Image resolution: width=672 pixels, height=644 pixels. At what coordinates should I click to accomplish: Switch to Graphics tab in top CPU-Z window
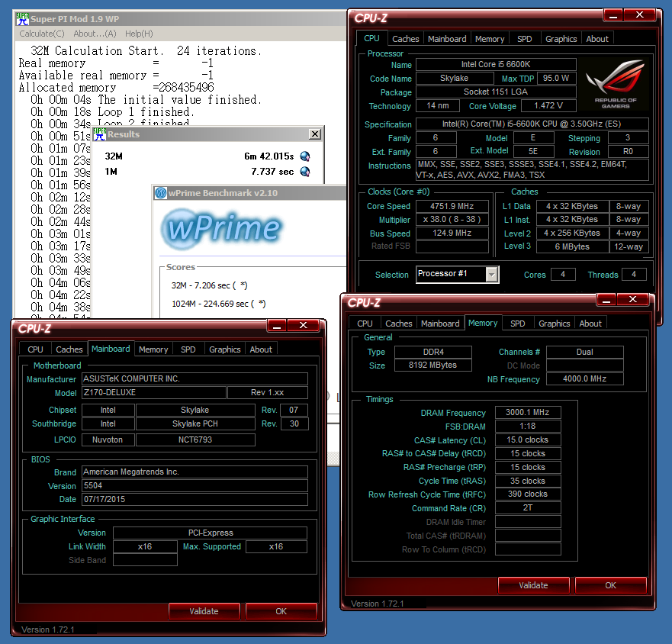point(561,39)
